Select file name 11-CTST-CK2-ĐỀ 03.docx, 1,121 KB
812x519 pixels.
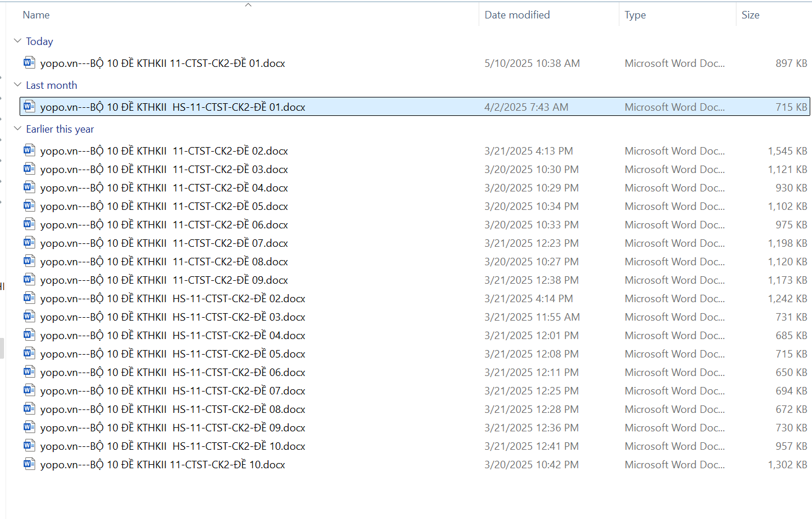164,170
